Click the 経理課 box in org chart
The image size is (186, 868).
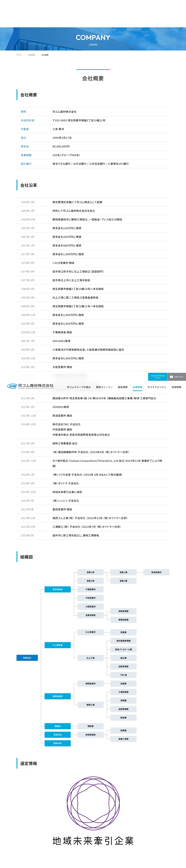pyautogui.click(x=124, y=731)
